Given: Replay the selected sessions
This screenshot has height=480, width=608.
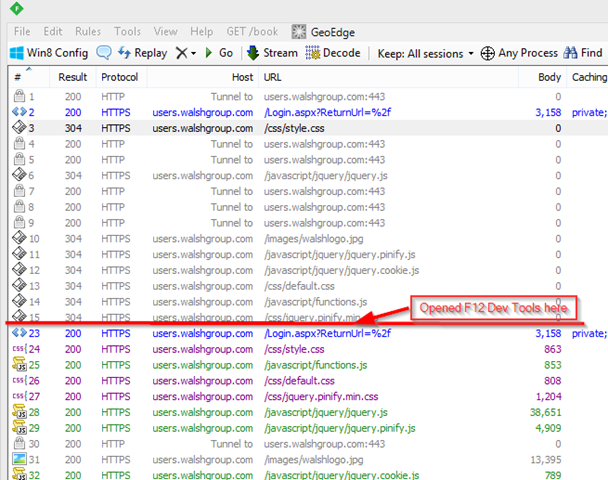Looking at the screenshot, I should pos(142,53).
